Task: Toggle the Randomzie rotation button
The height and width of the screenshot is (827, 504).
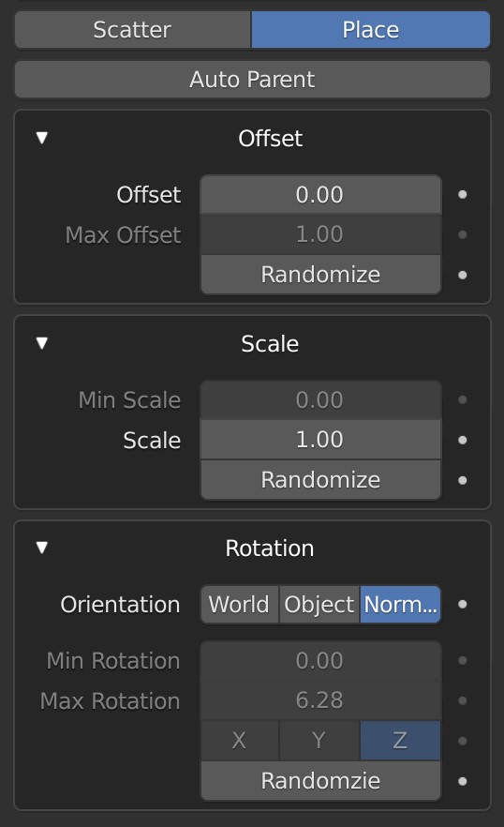Action: tap(320, 781)
